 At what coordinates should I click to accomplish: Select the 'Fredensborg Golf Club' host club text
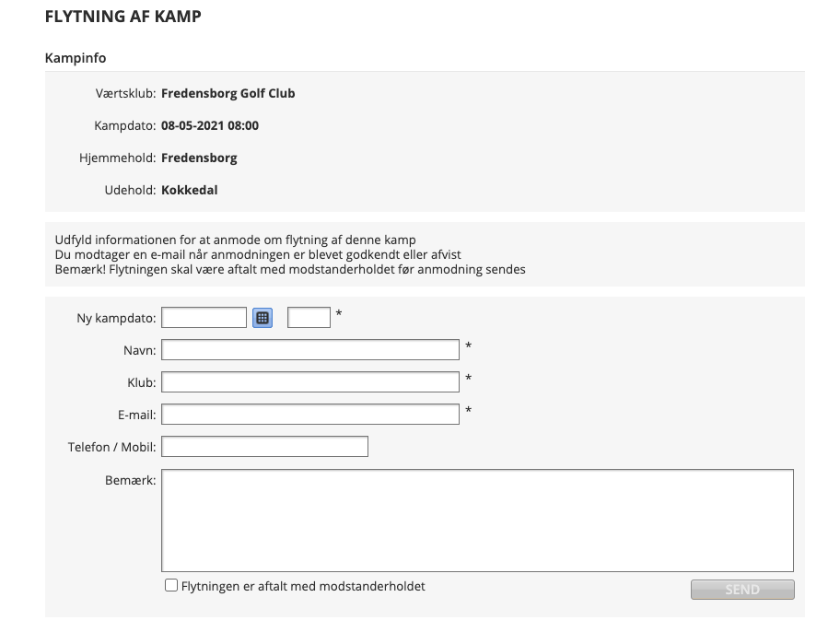(227, 93)
